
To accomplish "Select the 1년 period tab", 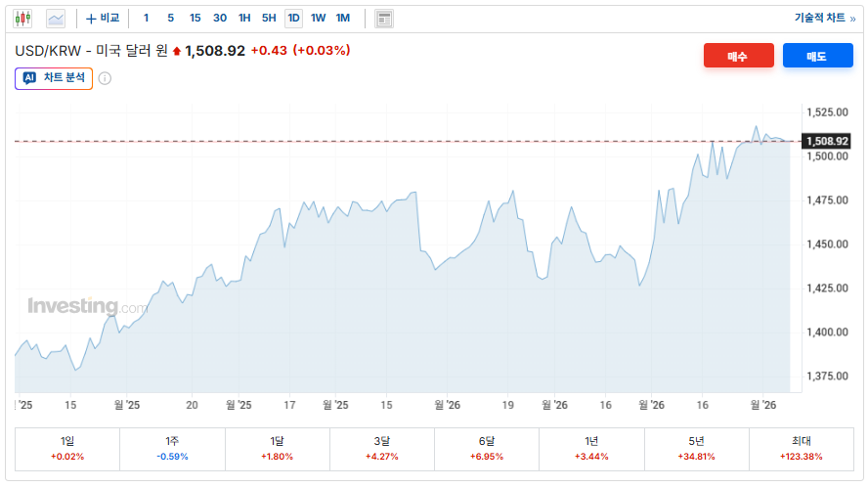I will [591, 448].
